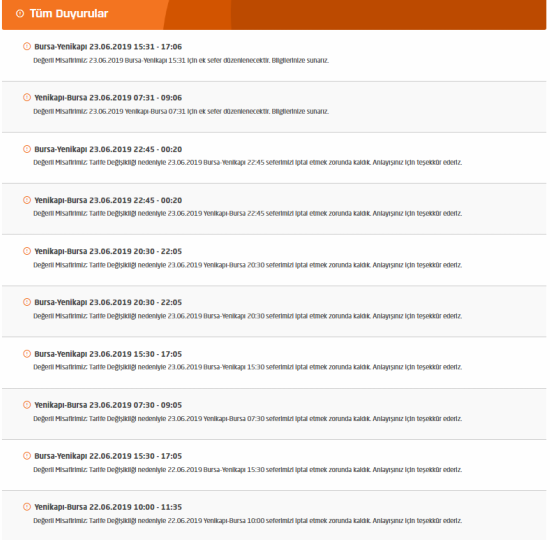Select the Bursa-Yenikapı 23.06.2019 22:45 announcement title
Viewport: 550px width, 540px height.
108,149
